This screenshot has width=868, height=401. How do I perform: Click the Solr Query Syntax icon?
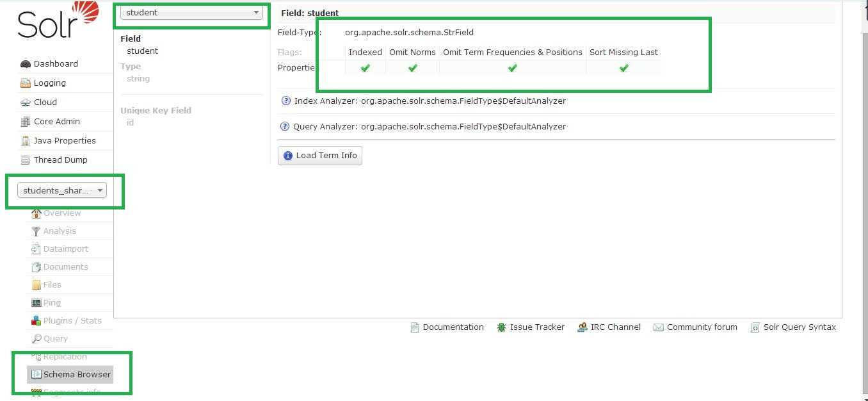point(755,327)
